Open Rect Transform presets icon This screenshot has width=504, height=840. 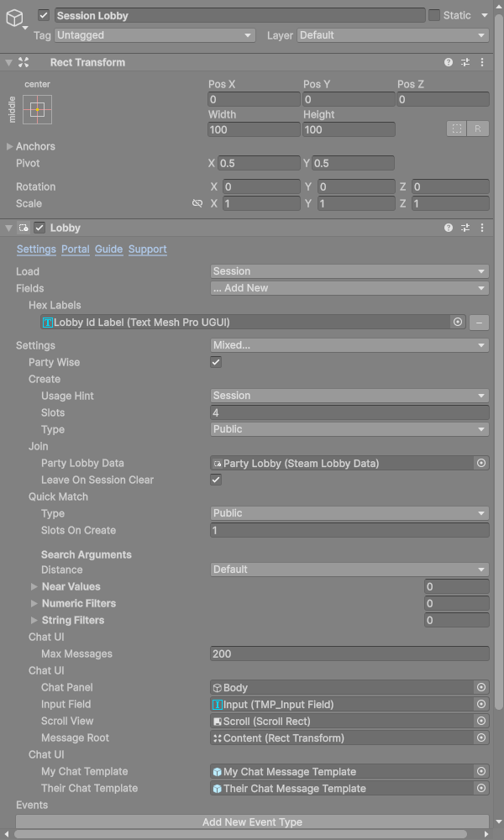pos(465,63)
